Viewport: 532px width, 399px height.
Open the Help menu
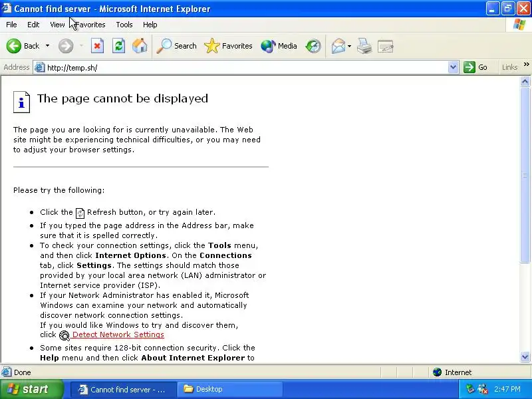tap(150, 25)
